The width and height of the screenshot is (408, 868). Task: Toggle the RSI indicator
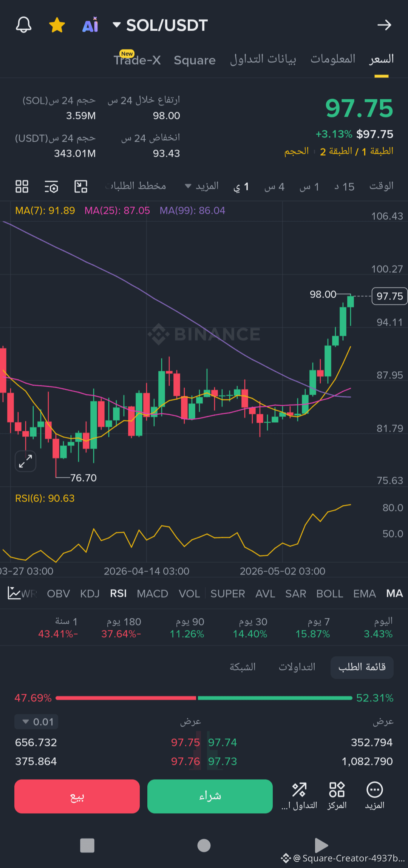pyautogui.click(x=118, y=594)
